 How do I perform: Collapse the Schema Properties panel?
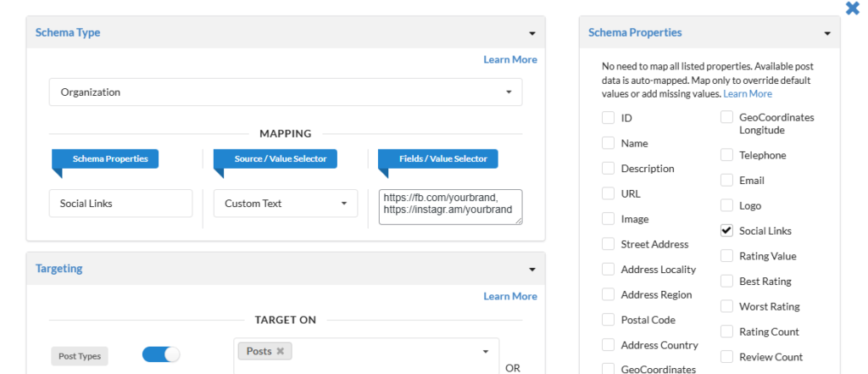point(826,33)
